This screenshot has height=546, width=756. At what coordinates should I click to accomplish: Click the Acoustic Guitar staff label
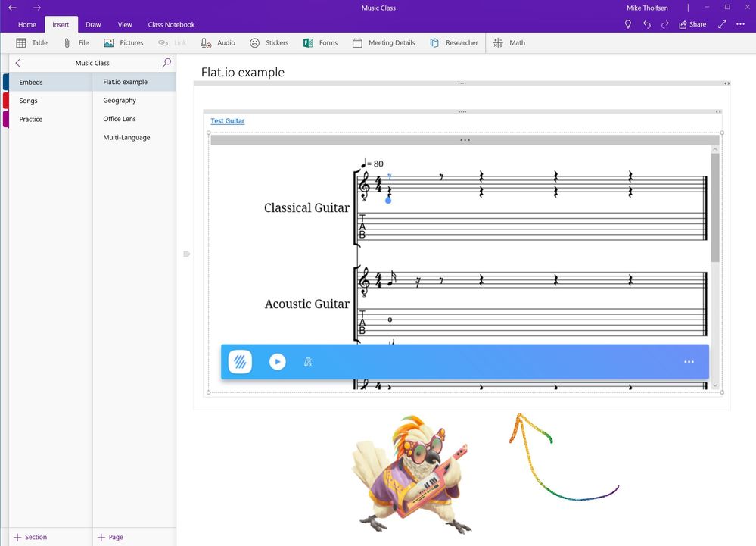click(307, 304)
